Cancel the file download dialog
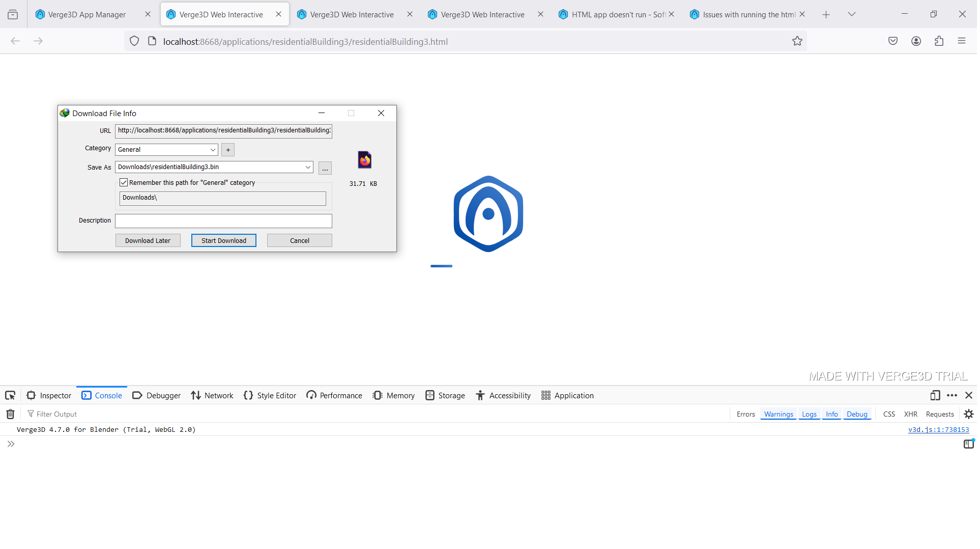 [x=299, y=241]
